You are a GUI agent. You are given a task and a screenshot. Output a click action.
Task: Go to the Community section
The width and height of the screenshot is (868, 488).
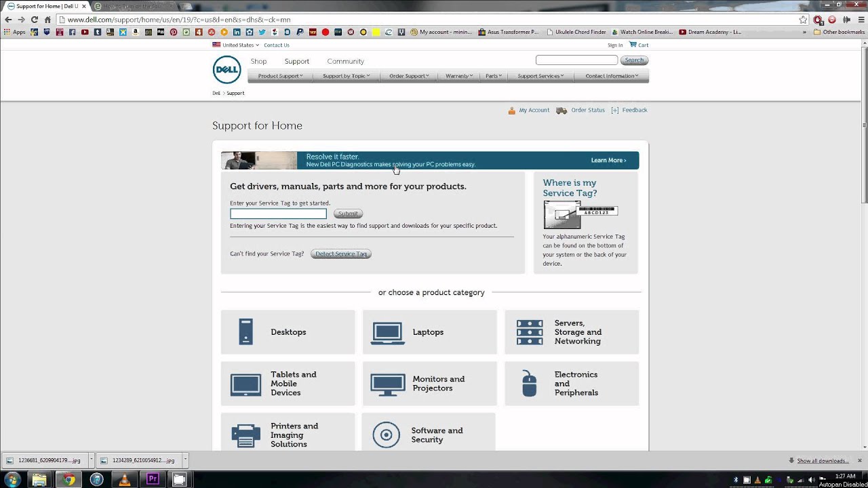click(345, 61)
